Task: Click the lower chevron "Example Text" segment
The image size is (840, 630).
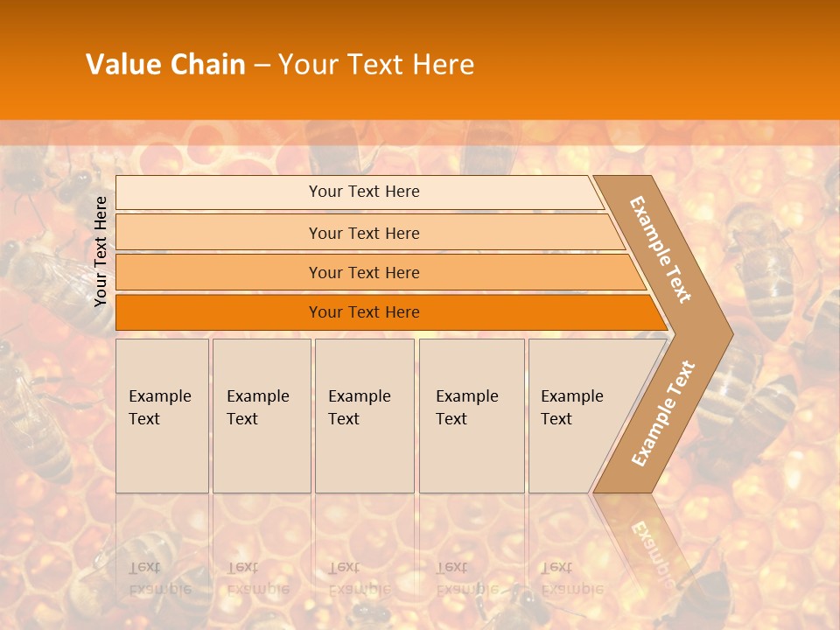Action: (662, 413)
